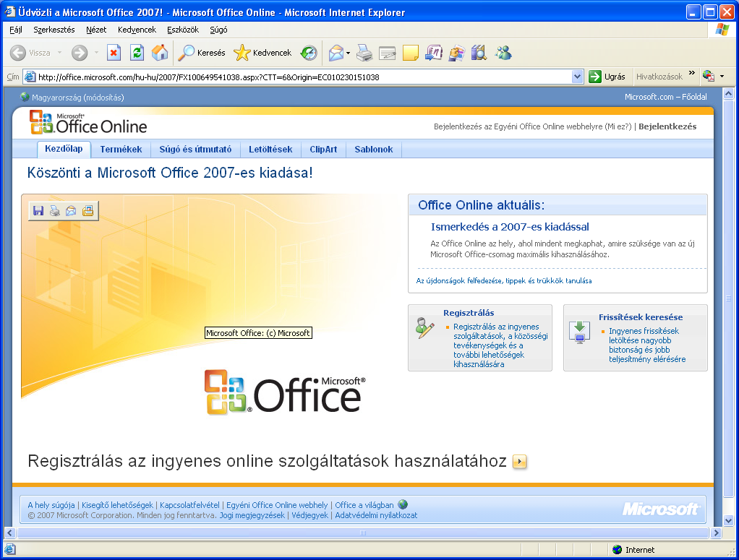Open the Forward button history dropdown arrow

click(x=97, y=53)
